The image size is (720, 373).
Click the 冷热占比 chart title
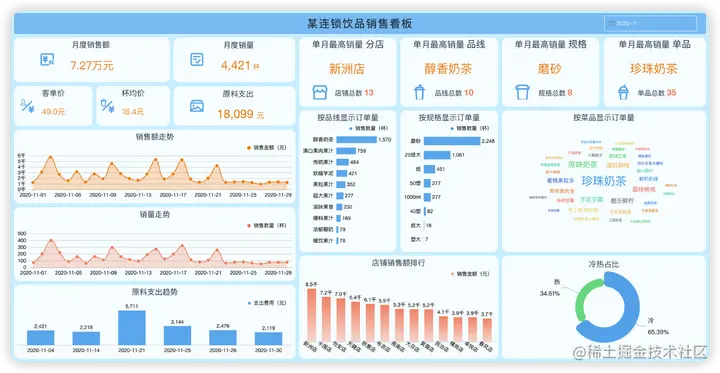pyautogui.click(x=604, y=264)
